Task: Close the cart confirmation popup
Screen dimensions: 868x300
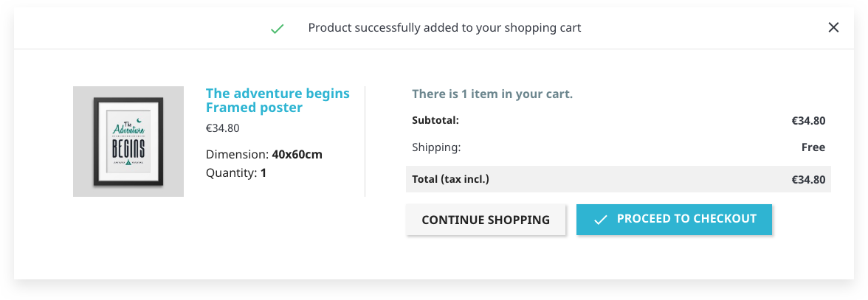Action: [x=833, y=27]
